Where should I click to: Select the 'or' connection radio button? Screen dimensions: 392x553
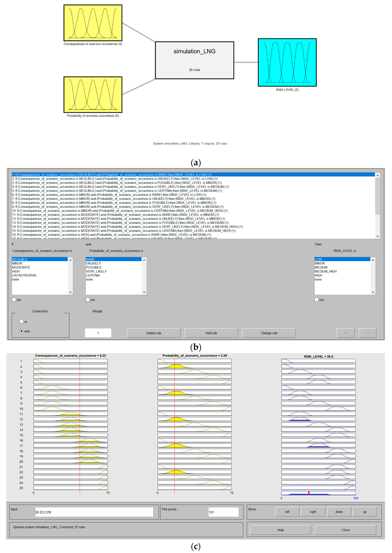point(22,321)
